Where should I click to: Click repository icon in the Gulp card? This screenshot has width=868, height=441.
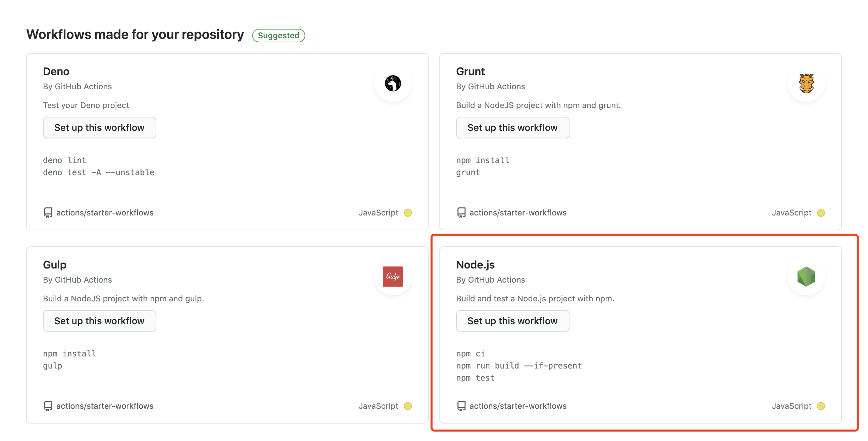click(x=48, y=406)
